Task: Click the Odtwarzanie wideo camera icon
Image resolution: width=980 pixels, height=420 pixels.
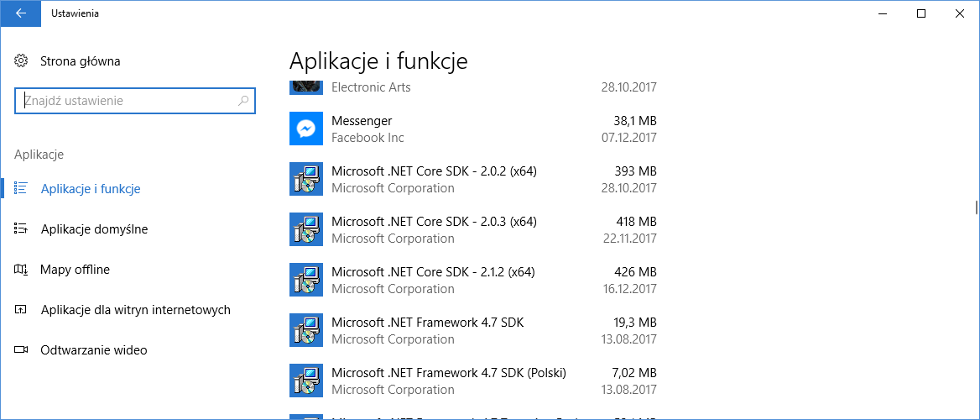Action: tap(21, 350)
